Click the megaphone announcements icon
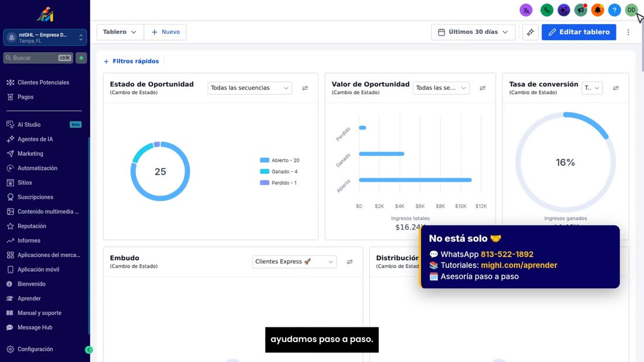 pos(581,11)
